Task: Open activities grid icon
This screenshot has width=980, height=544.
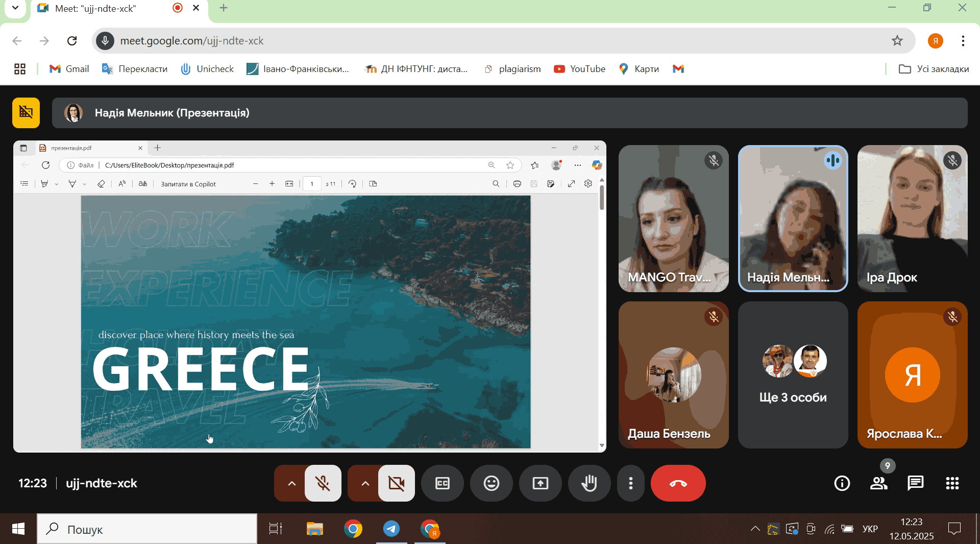Action: pos(952,483)
